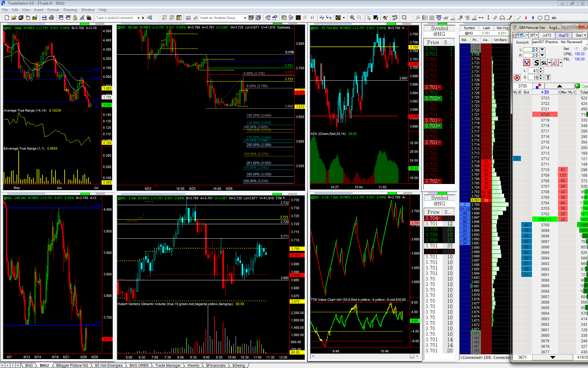
Task: Select the Aug13 contract button
Action: pyautogui.click(x=563, y=35)
